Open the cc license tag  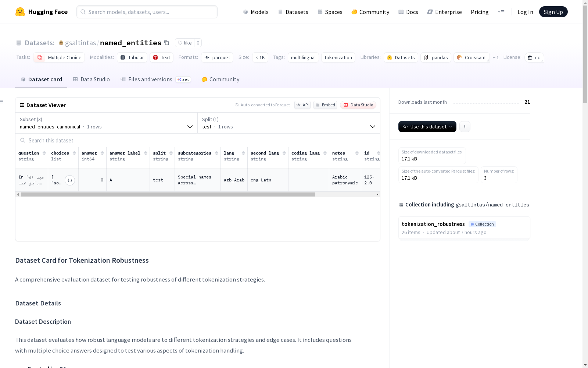tap(534, 57)
